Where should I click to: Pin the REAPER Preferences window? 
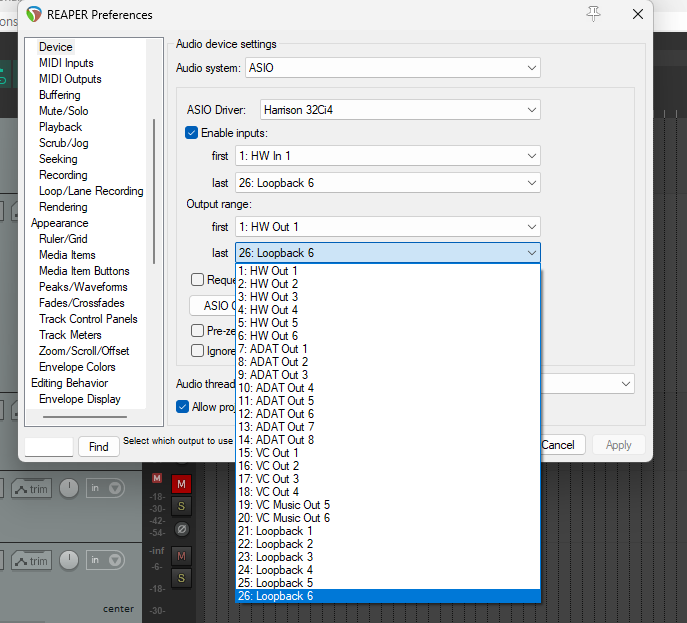tap(594, 14)
